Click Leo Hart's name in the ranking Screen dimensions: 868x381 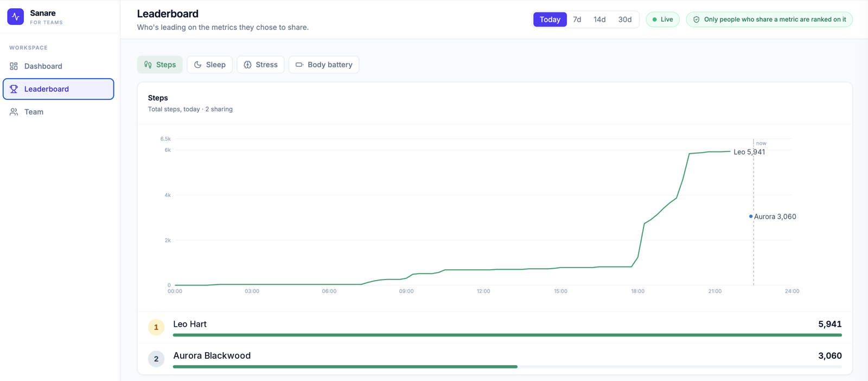click(190, 324)
